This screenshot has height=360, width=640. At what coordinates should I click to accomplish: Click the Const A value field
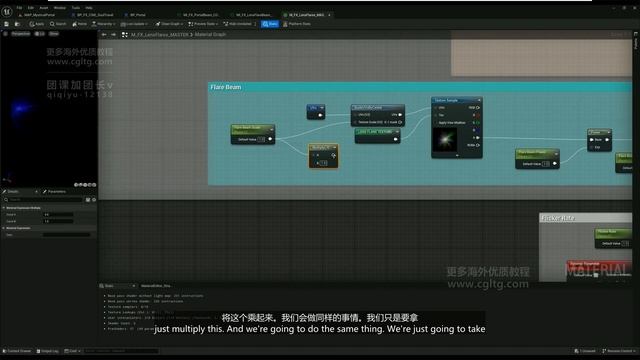tap(58, 214)
